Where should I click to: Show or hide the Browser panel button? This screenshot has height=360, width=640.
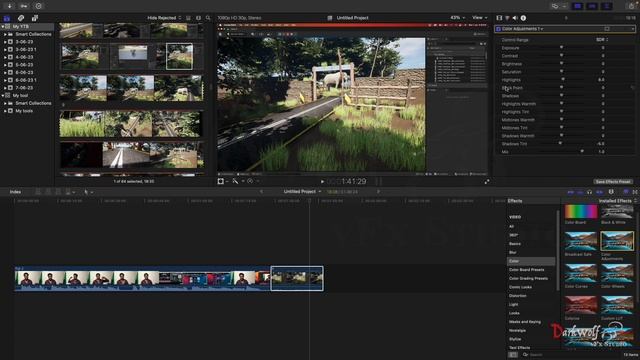(x=578, y=6)
